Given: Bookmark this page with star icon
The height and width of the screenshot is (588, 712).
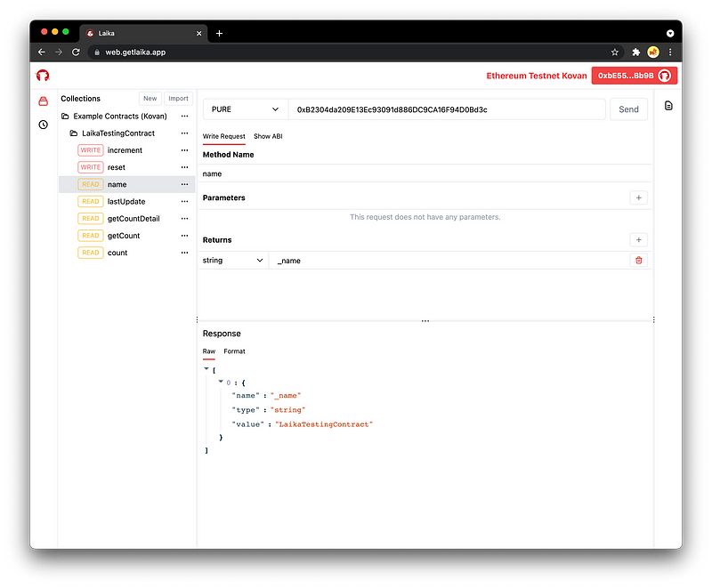Looking at the screenshot, I should tap(615, 52).
